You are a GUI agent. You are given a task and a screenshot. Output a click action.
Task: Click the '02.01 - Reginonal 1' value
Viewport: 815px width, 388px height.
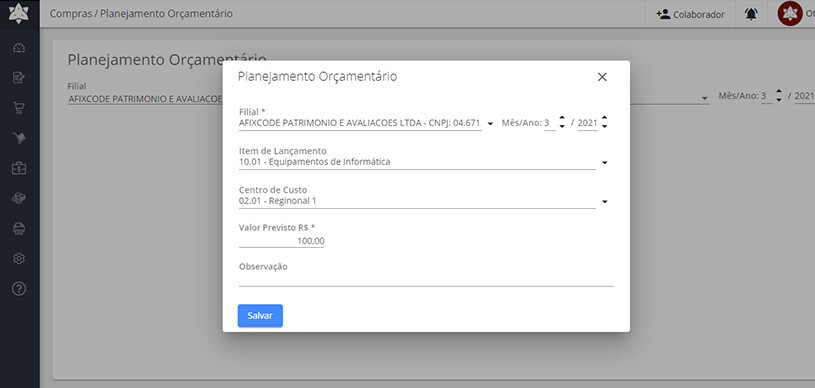(x=278, y=201)
